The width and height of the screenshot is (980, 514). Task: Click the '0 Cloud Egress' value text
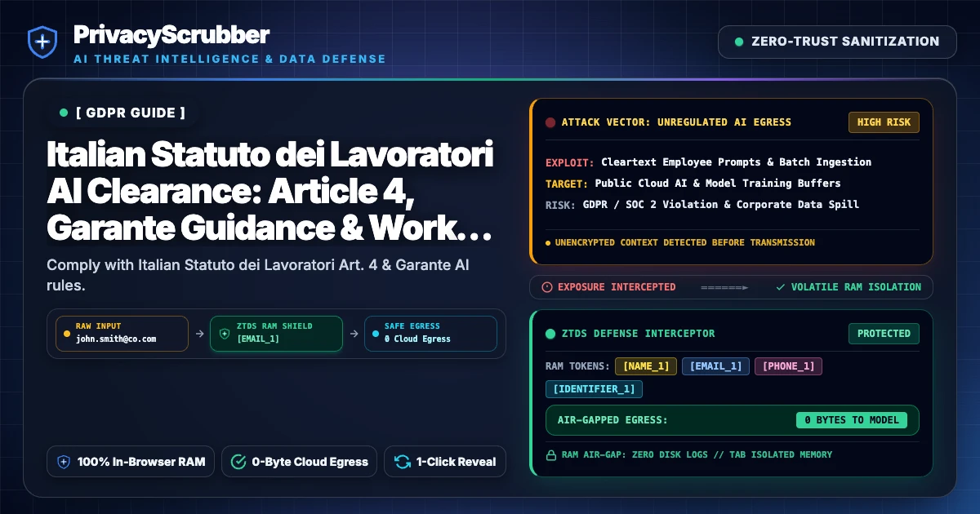[417, 339]
